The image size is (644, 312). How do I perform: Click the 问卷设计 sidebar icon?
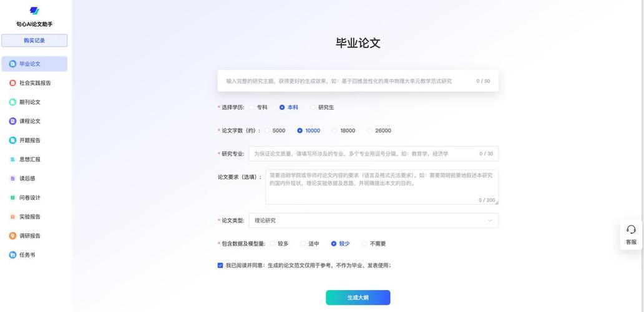tap(12, 197)
